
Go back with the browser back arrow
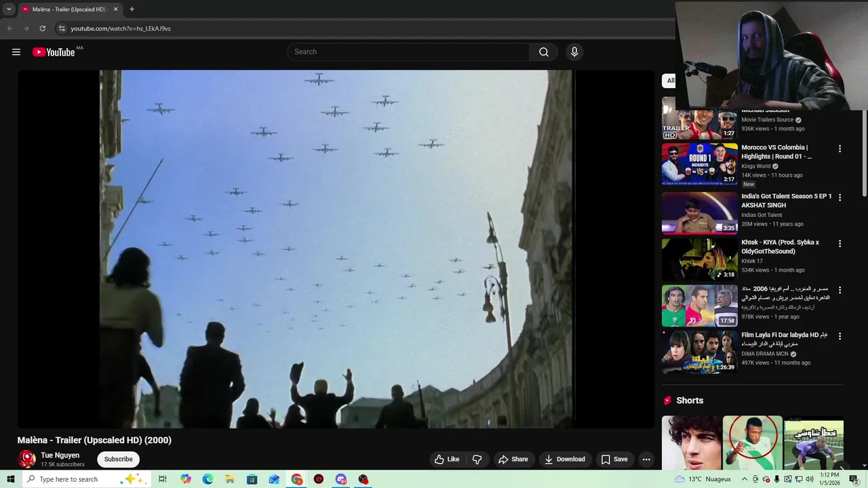point(9,28)
